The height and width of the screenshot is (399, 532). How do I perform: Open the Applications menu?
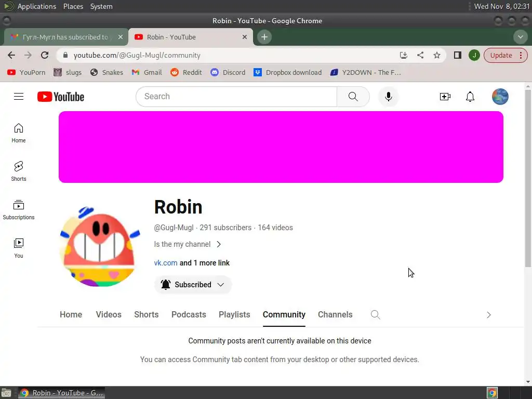point(37,6)
